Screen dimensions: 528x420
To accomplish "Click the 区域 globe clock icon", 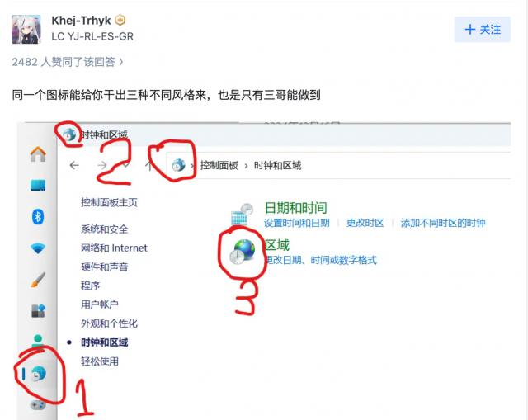I will point(243,252).
